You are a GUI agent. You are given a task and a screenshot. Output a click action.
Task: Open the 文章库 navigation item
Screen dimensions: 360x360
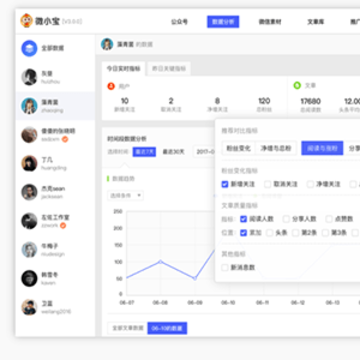click(x=315, y=22)
